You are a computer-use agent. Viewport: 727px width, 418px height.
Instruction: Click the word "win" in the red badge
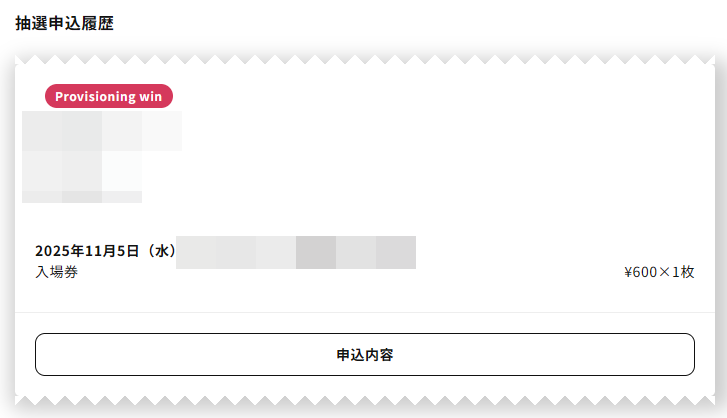coord(150,96)
